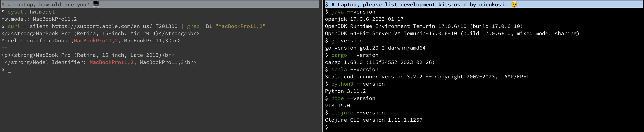Click the 'clojure' command word

(342, 113)
